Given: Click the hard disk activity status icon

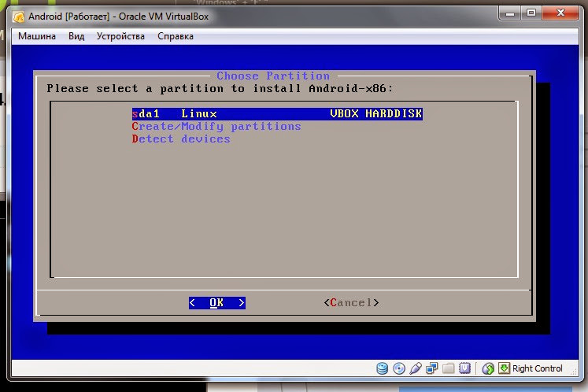Looking at the screenshot, I should click(x=382, y=368).
